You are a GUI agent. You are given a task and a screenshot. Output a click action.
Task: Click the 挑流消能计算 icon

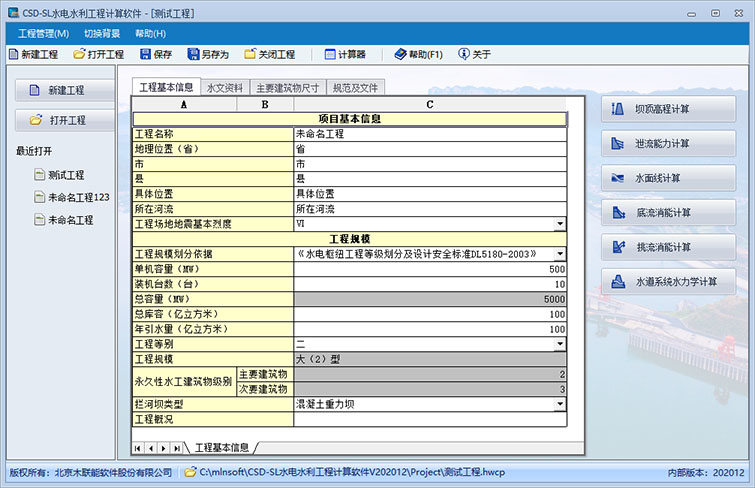tap(619, 247)
